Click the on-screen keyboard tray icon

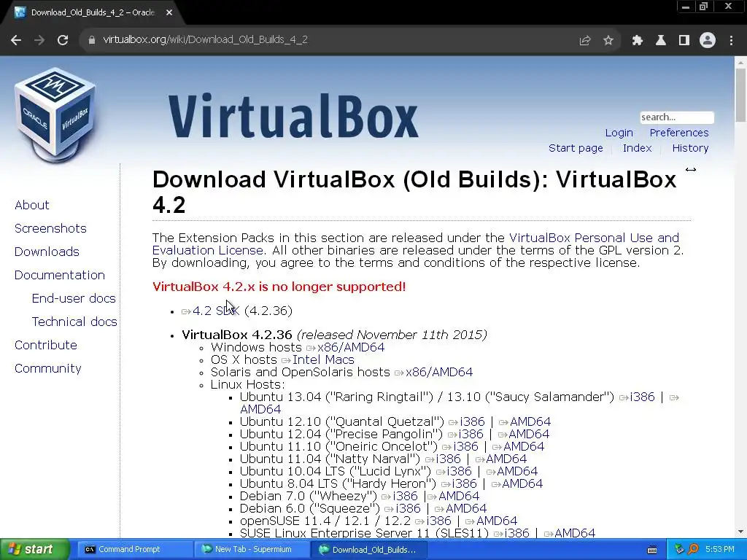click(652, 550)
